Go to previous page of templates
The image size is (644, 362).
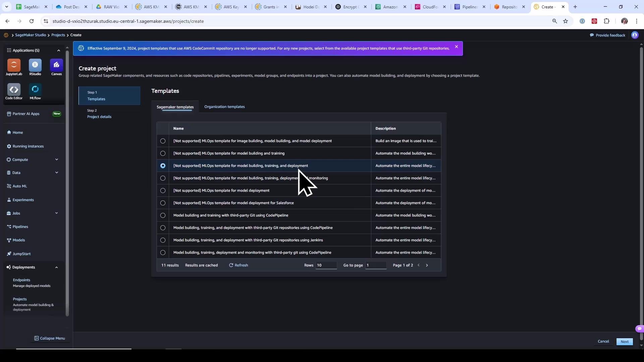point(419,265)
